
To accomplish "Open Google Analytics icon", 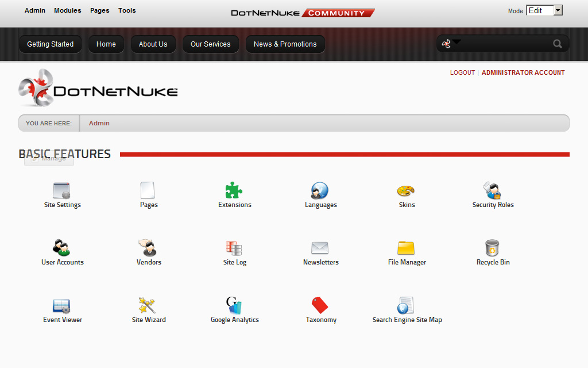I will [234, 306].
